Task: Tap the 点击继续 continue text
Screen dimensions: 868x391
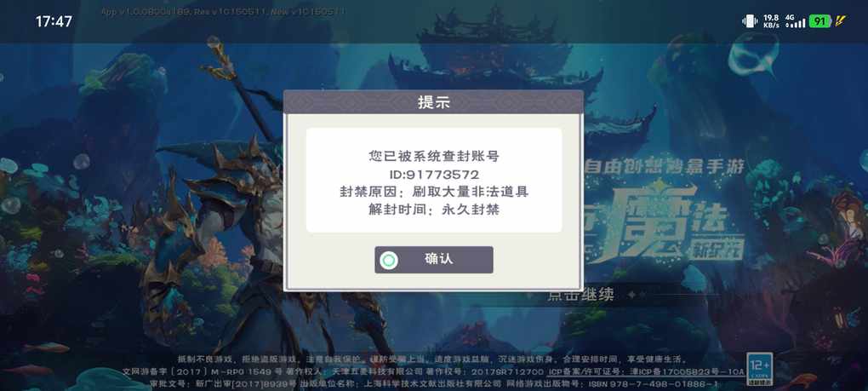Action: click(x=580, y=295)
